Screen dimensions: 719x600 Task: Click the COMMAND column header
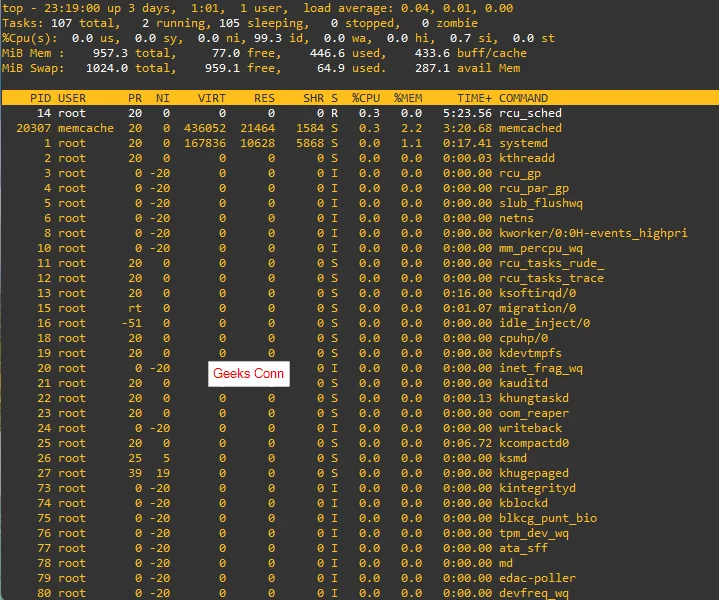coord(523,98)
